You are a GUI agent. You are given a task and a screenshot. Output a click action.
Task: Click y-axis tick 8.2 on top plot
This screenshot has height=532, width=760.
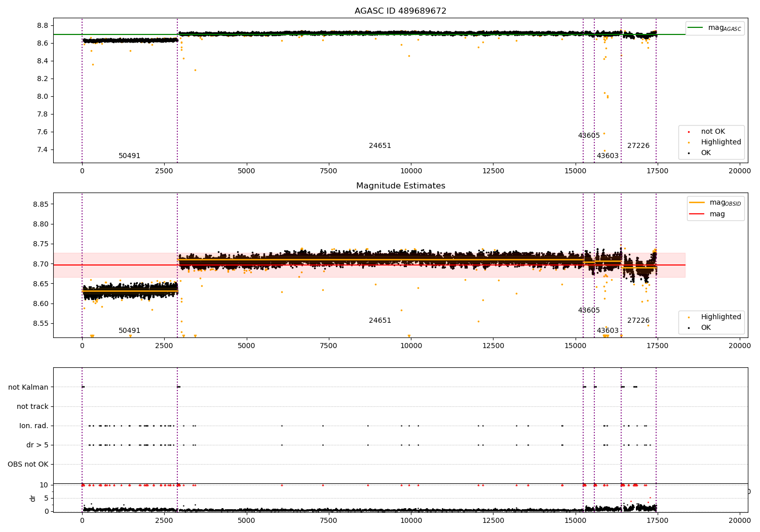tap(43, 79)
